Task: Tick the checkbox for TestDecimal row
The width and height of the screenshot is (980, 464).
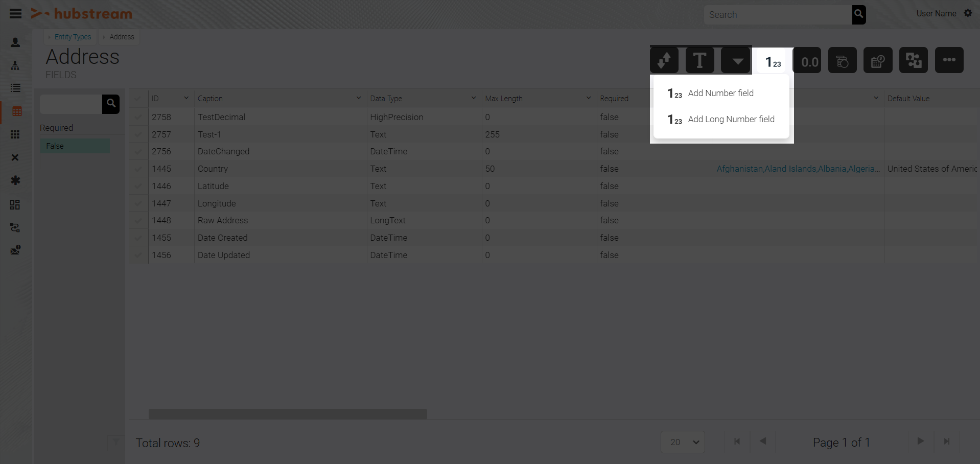Action: [138, 117]
